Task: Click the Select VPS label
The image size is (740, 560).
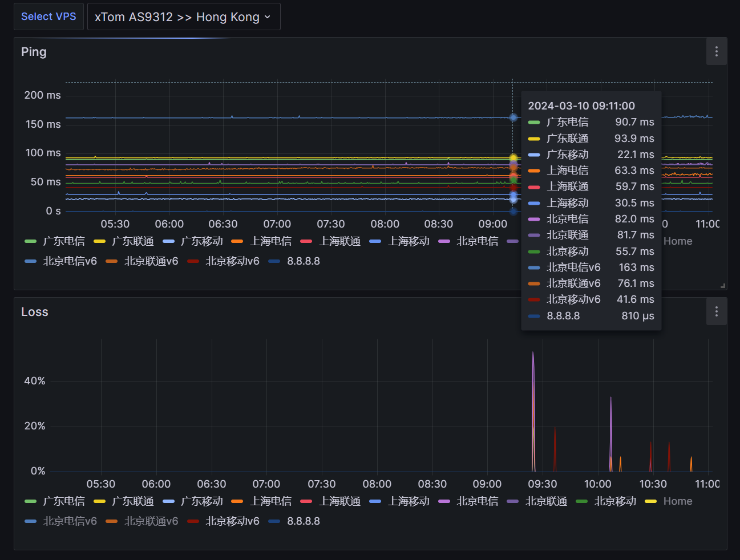Action: (48, 17)
